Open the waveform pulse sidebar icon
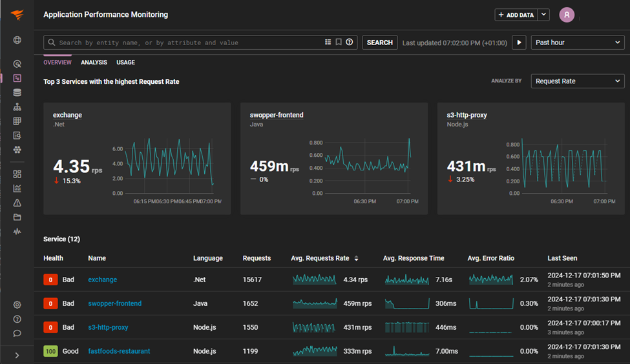 click(17, 232)
